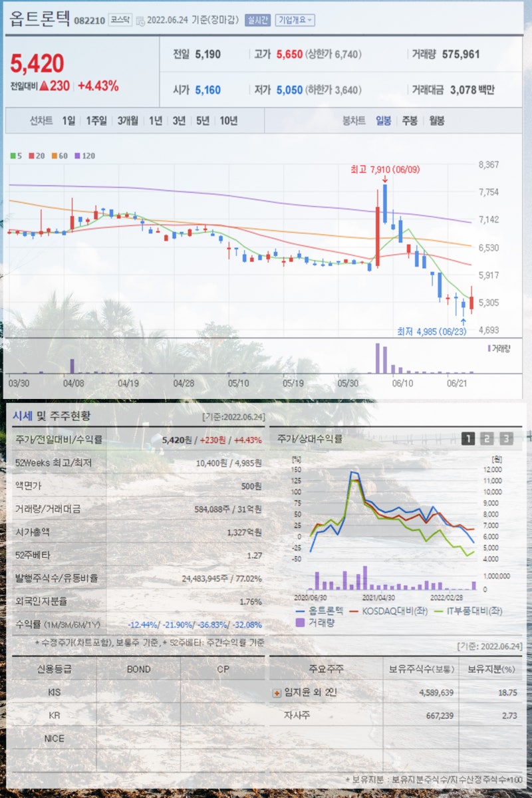Click the 옵트론텍 stock name heading
Viewport: 532px width, 798px height.
click(40, 18)
